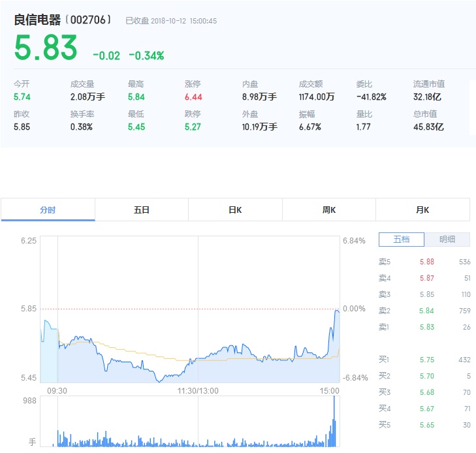476x453 pixels.
Task: Click the 涨停 limit-up value 6.44
Action: point(194,97)
